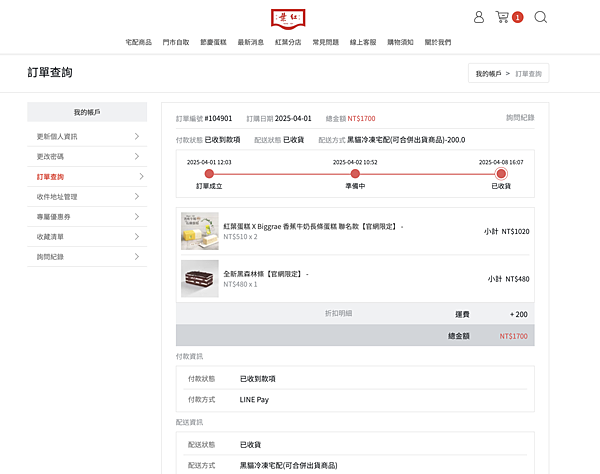This screenshot has height=474, width=600.
Task: Click price text NT$510 x 2
Action: click(240, 237)
